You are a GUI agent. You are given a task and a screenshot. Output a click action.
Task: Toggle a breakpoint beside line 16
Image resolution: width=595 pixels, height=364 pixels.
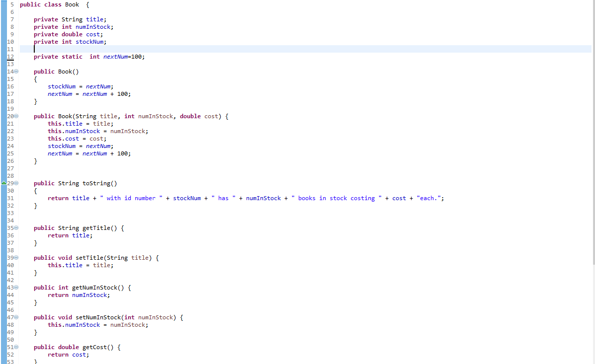4,86
